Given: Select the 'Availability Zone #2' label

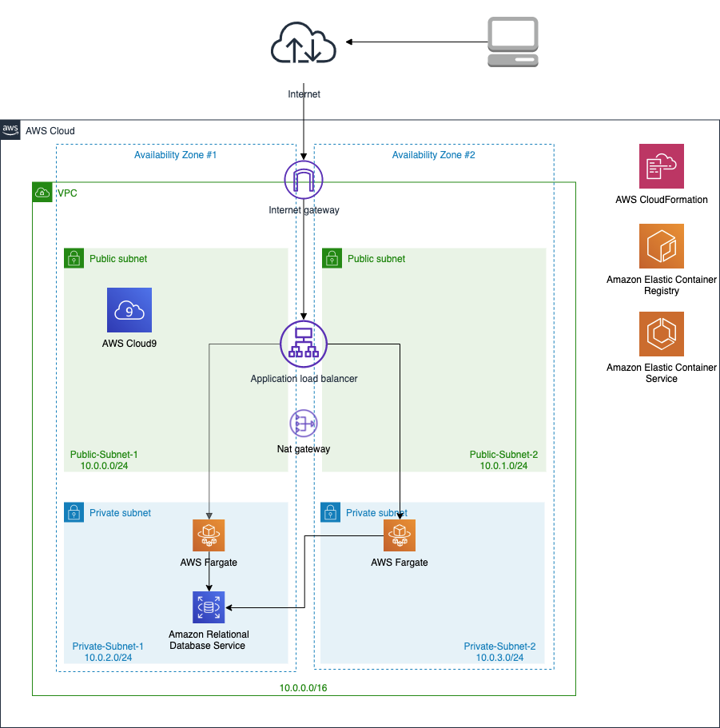Looking at the screenshot, I should 434,155.
